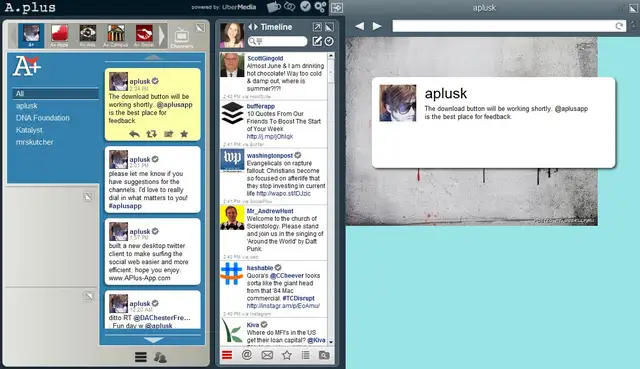This screenshot has height=369, width=640.
Task: Select mrskutcher in the A+ list
Action: 34,142
